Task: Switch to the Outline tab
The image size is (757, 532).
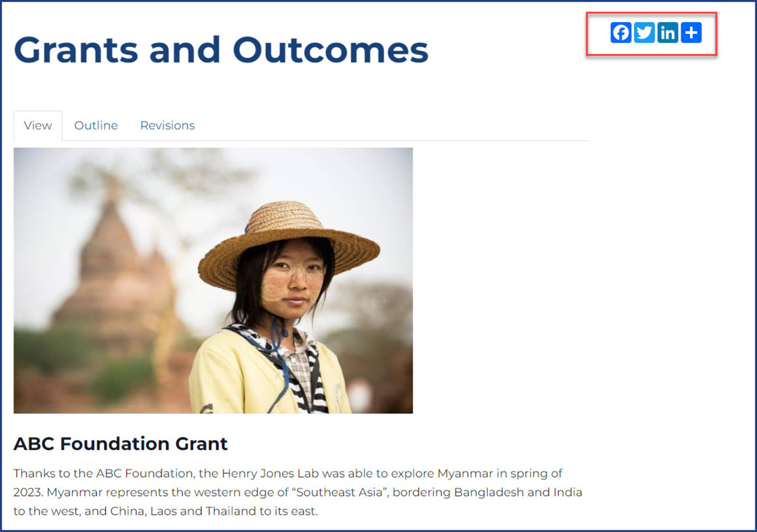Action: click(x=96, y=125)
